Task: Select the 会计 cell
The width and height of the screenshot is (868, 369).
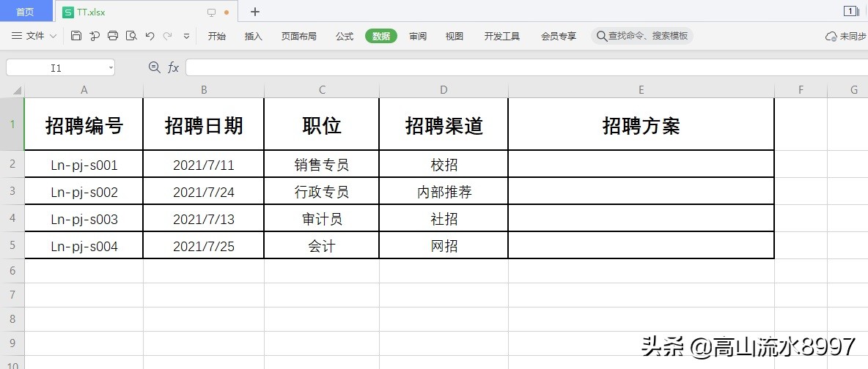Action: click(x=322, y=245)
